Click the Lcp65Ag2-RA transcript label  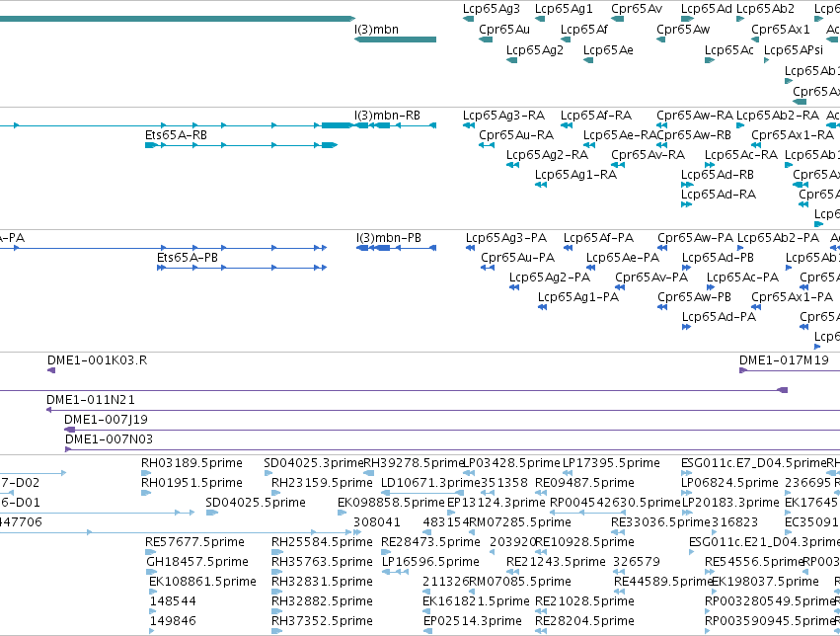coord(547,155)
